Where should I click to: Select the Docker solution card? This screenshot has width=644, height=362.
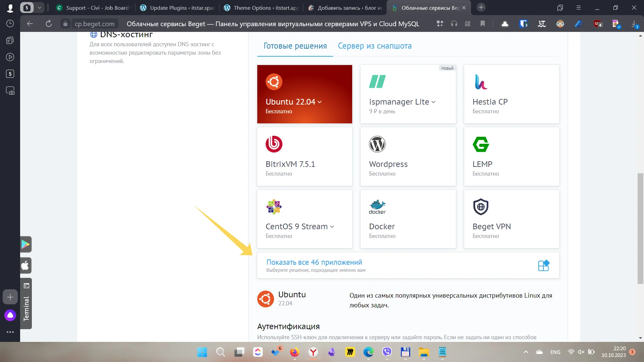click(x=408, y=219)
